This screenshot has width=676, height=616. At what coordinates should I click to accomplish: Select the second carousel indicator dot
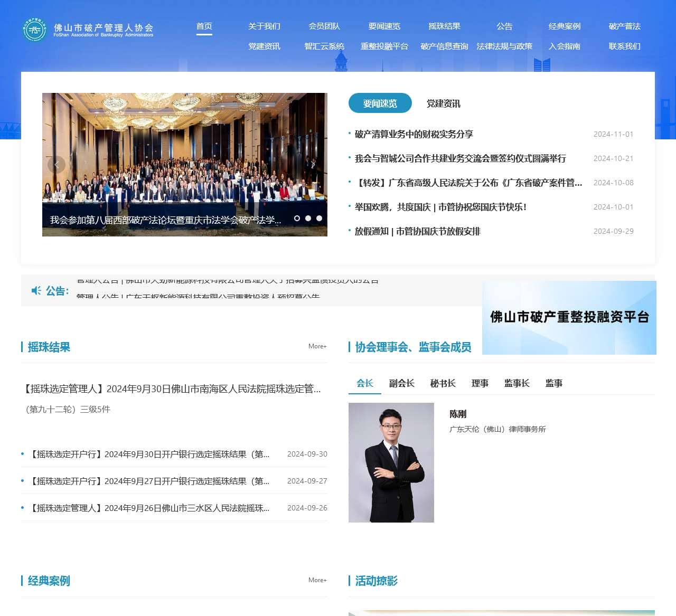[308, 217]
